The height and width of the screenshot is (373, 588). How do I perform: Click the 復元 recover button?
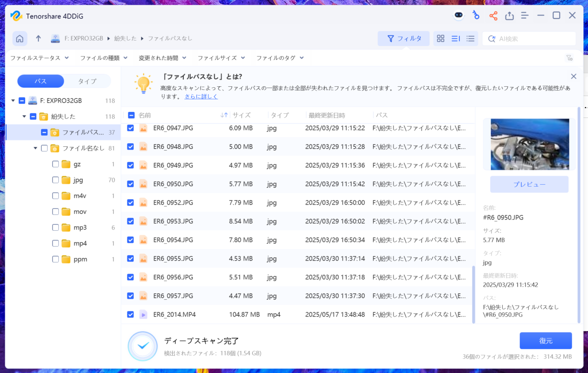click(546, 341)
